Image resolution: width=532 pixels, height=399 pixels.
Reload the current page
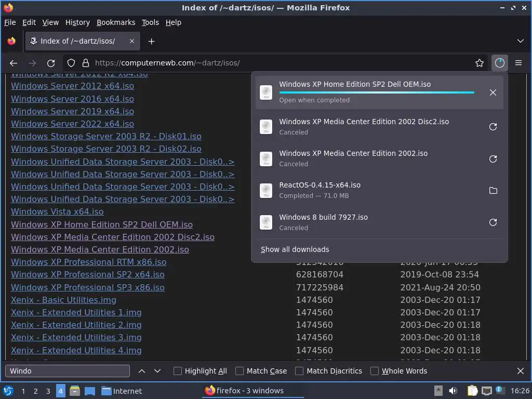click(51, 63)
